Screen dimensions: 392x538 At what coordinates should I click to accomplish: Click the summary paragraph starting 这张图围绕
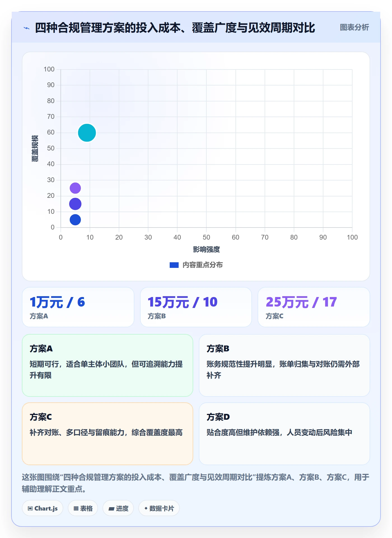point(196,483)
